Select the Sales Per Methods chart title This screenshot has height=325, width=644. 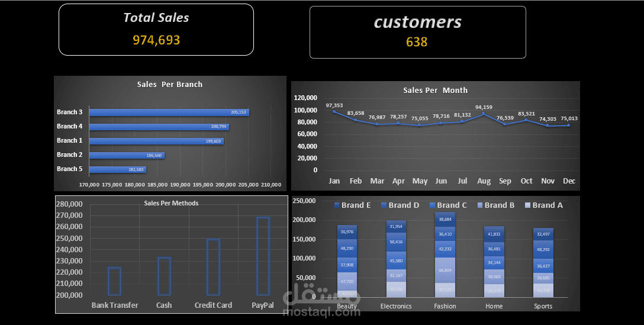coord(171,203)
